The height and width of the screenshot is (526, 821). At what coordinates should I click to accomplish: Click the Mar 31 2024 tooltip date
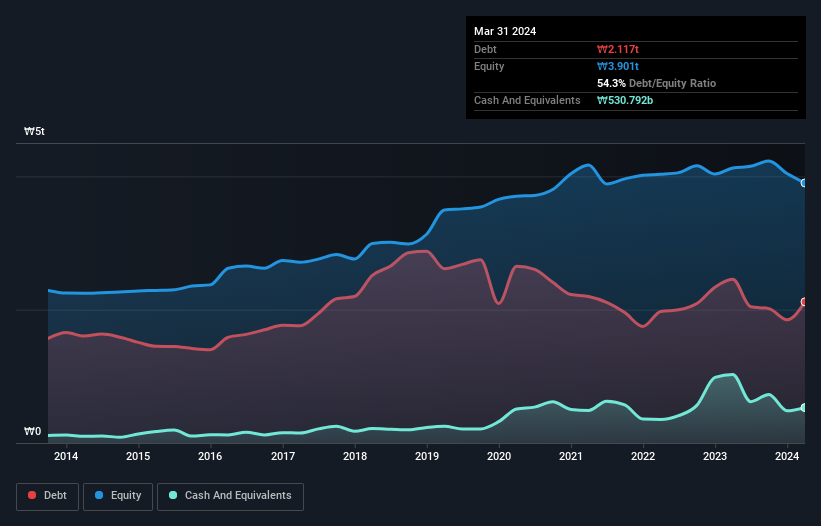pos(505,31)
